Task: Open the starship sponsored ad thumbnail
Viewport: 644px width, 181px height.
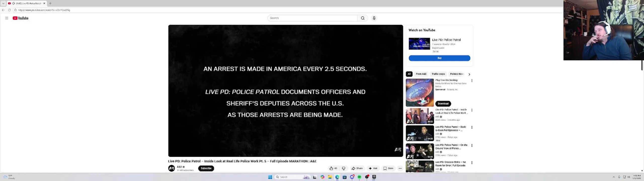Action: 420,93
